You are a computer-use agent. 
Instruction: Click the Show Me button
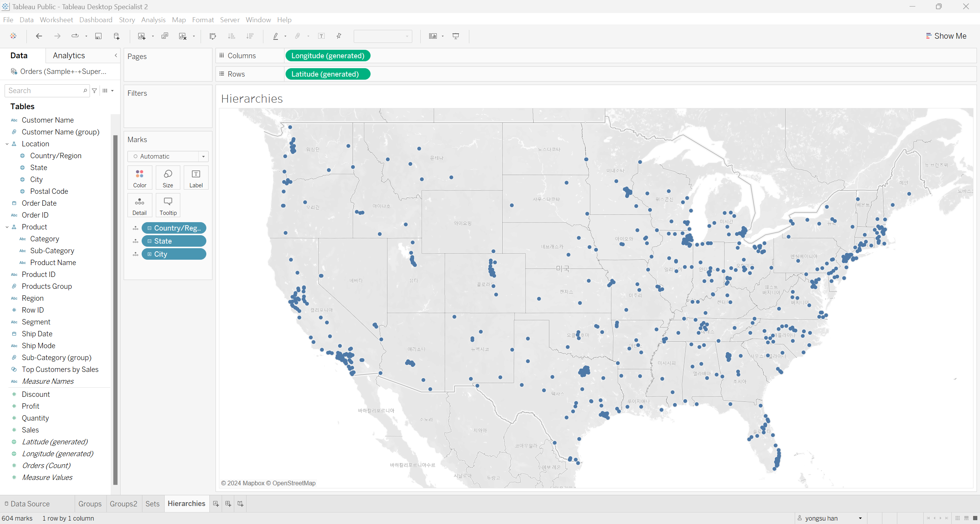click(946, 36)
